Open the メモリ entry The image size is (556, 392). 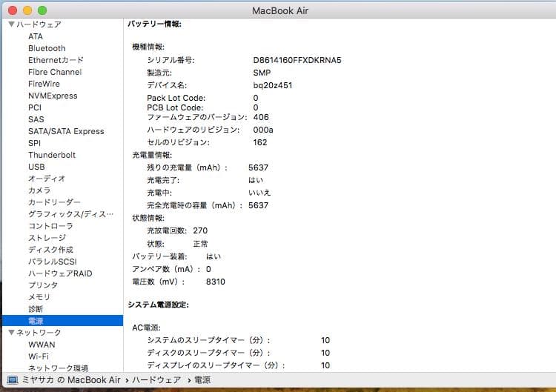[x=39, y=297]
